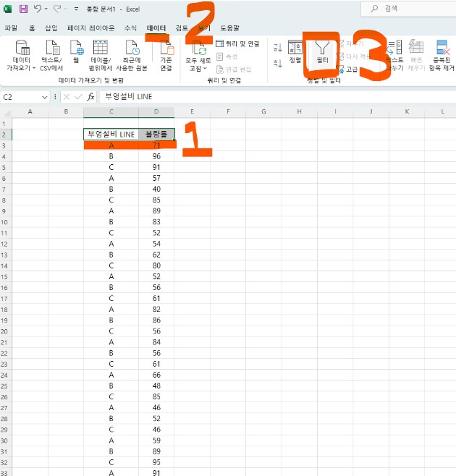Select column C header
456x476 pixels.
click(x=111, y=111)
